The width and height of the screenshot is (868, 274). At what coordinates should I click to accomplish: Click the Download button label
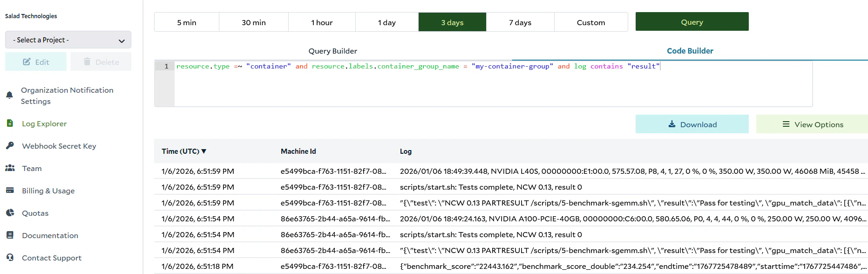[x=698, y=124]
